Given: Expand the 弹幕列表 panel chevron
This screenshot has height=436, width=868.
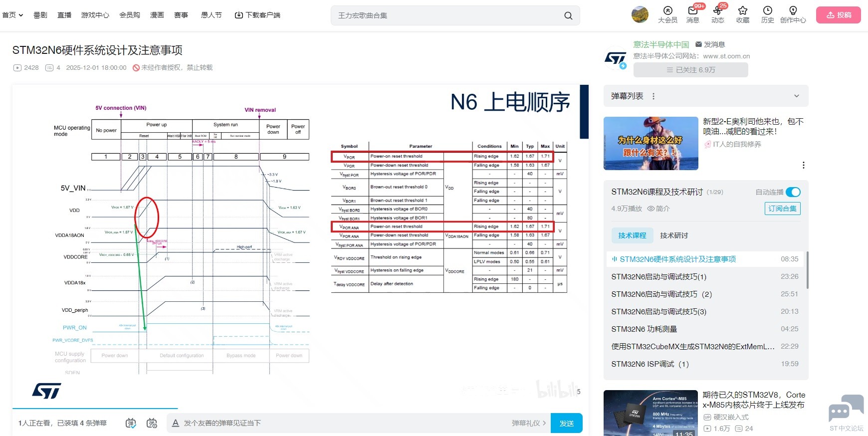Looking at the screenshot, I should click(x=796, y=96).
